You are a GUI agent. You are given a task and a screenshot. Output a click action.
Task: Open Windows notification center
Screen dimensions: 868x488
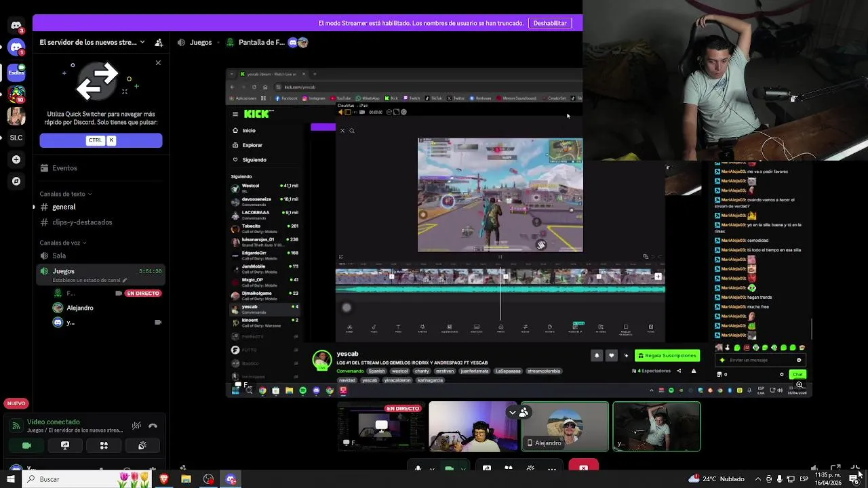click(854, 479)
